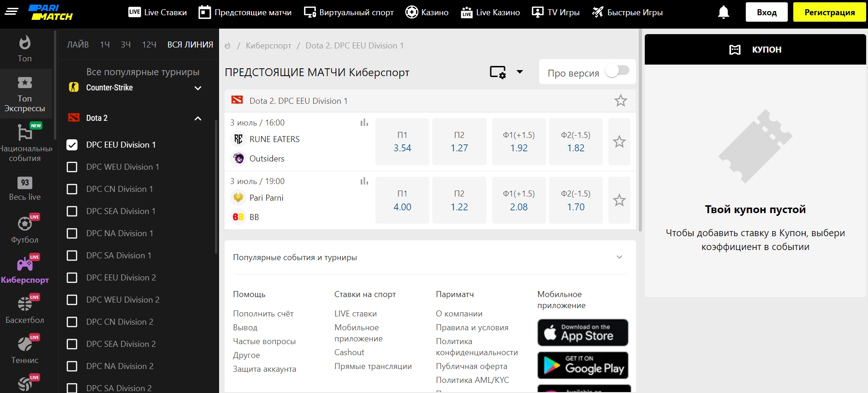This screenshot has width=868, height=393.
Task: Open statistics for Pari Parni match
Action: click(364, 181)
